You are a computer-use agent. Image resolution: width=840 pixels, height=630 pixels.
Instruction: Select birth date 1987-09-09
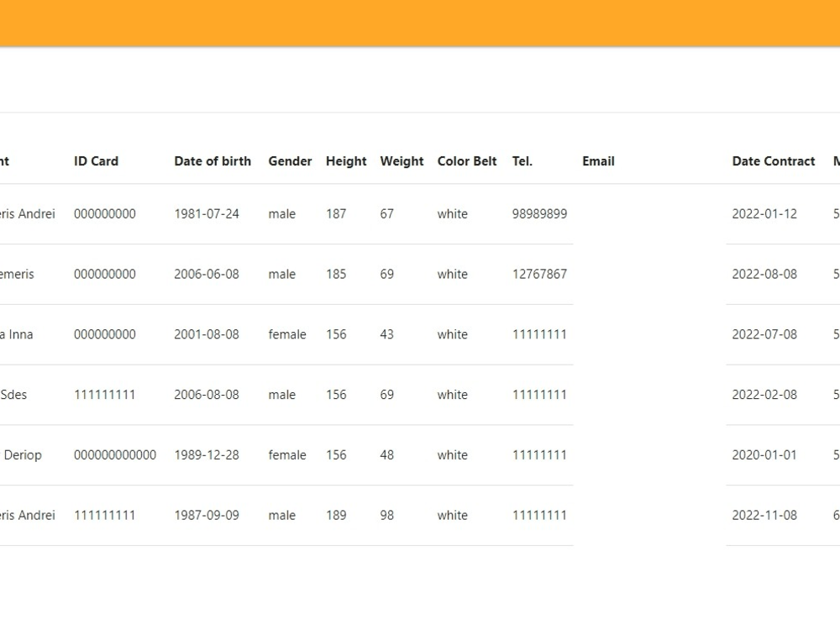coord(207,516)
